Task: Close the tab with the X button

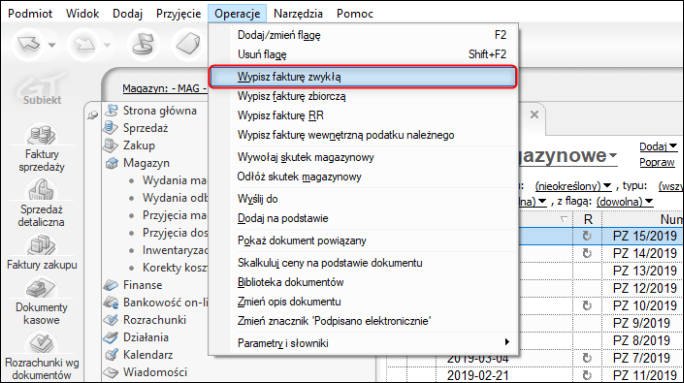Action: (534, 115)
